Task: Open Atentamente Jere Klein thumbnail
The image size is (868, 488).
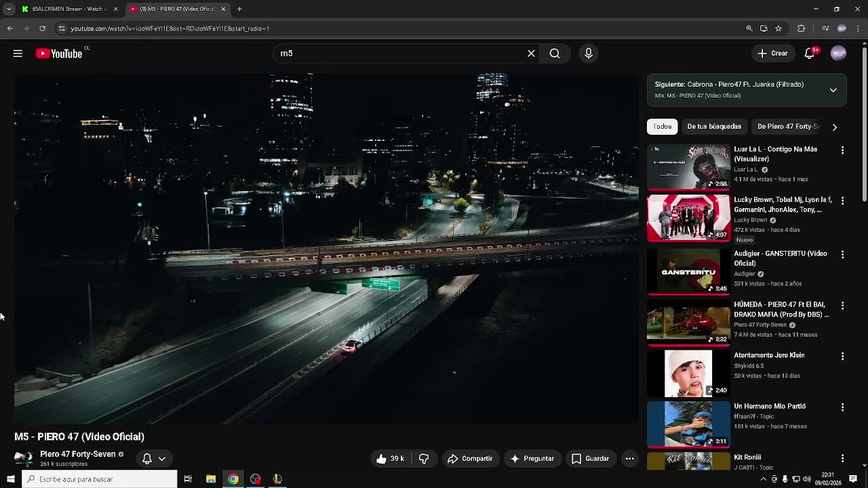Action: pyautogui.click(x=688, y=373)
